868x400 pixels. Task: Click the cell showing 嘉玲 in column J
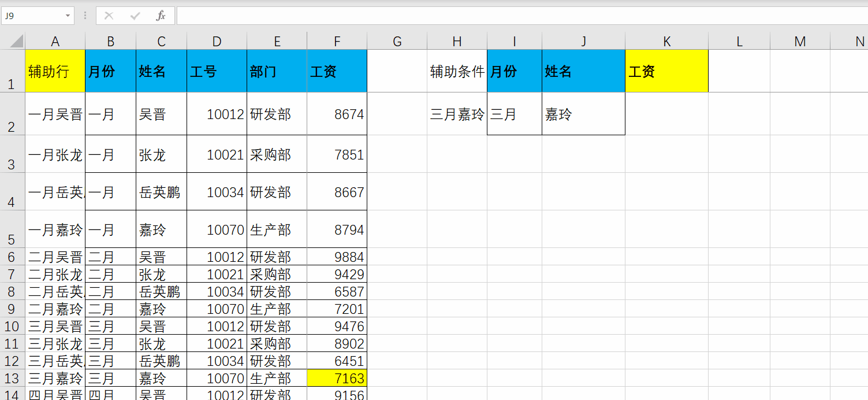tap(583, 114)
